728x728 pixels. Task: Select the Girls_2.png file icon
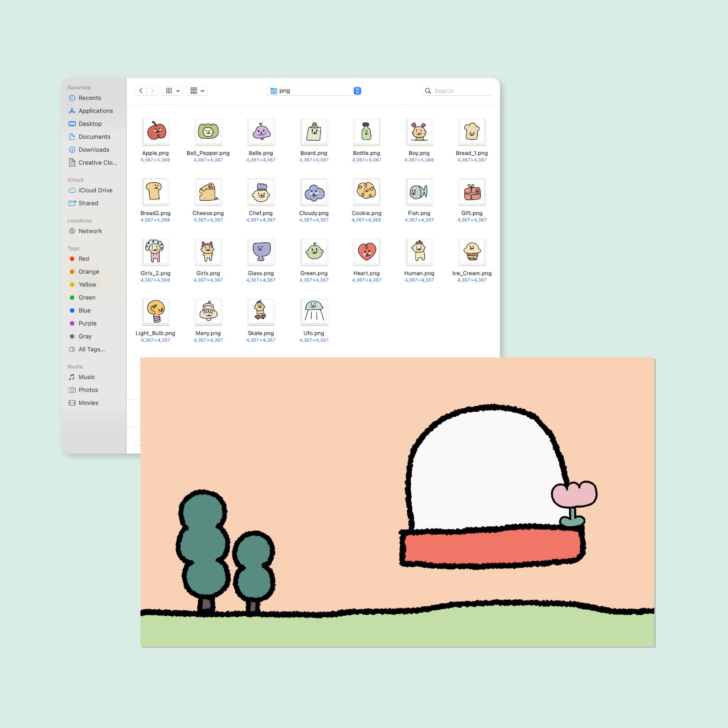click(156, 252)
